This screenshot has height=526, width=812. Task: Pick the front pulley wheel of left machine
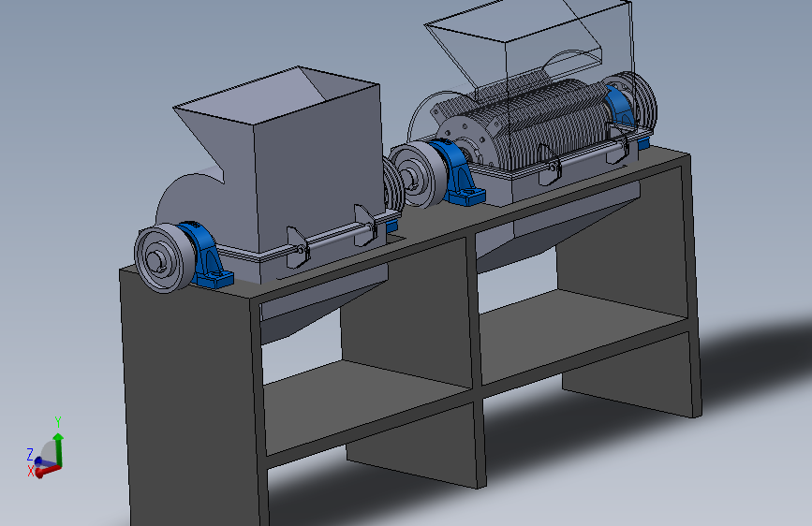click(x=163, y=257)
